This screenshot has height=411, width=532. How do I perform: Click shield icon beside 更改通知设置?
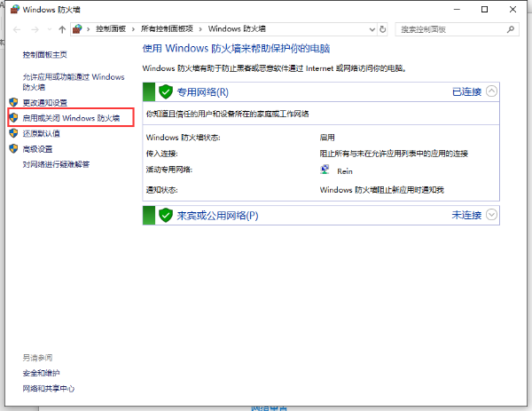click(13, 102)
